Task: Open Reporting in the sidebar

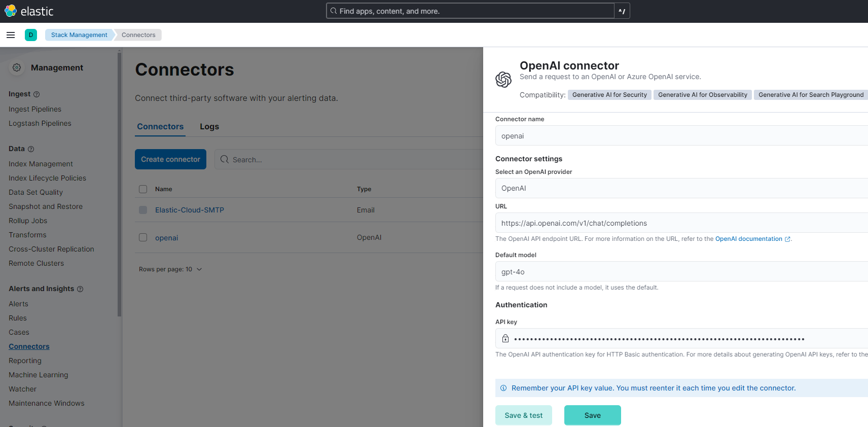Action: (x=25, y=361)
